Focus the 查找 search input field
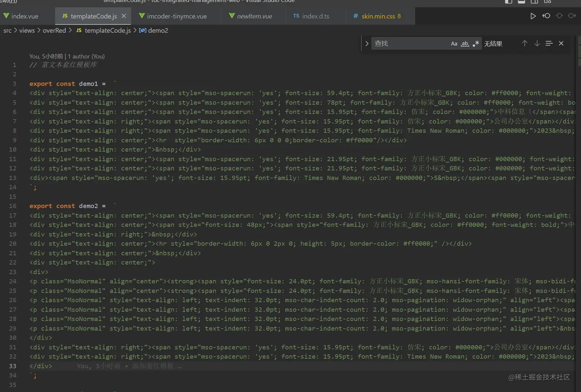The image size is (581, 392). (410, 43)
